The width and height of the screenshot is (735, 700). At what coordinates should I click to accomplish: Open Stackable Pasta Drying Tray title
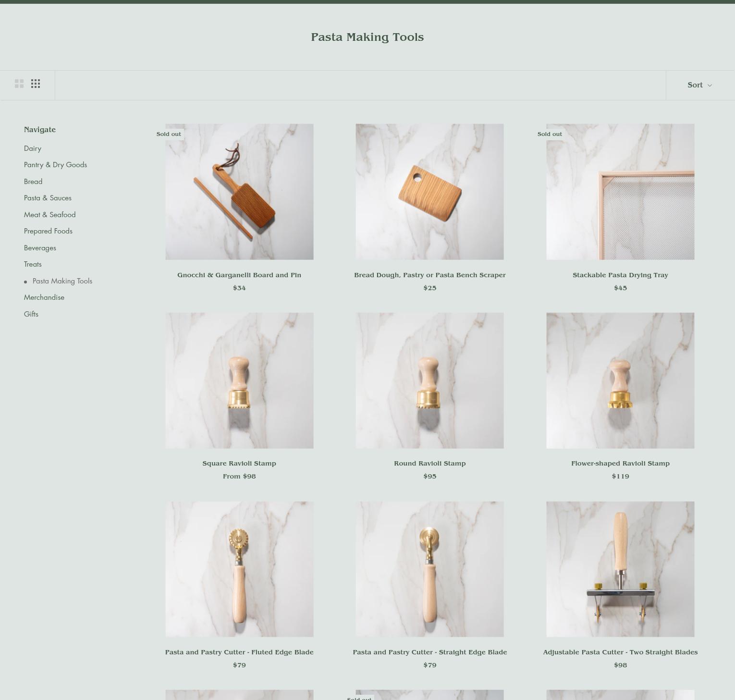620,275
